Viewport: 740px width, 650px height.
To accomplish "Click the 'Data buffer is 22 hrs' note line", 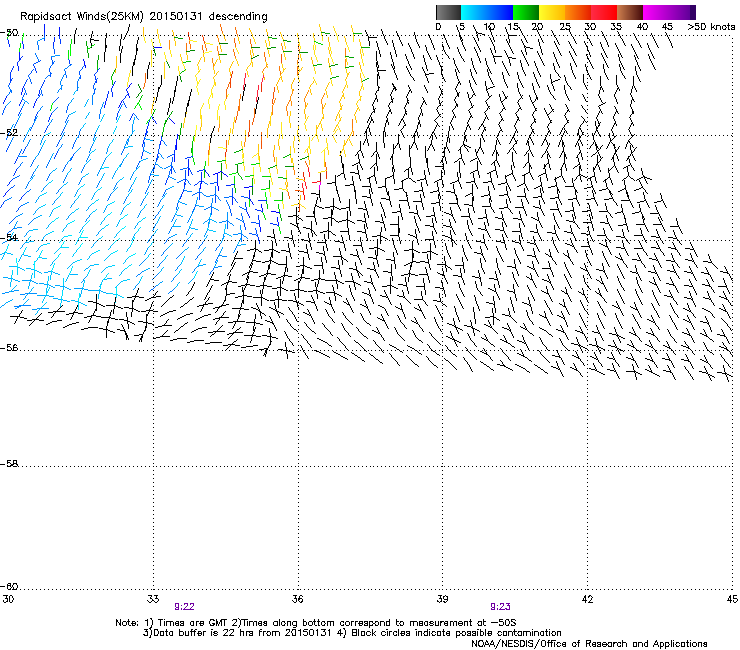I will pos(353,633).
